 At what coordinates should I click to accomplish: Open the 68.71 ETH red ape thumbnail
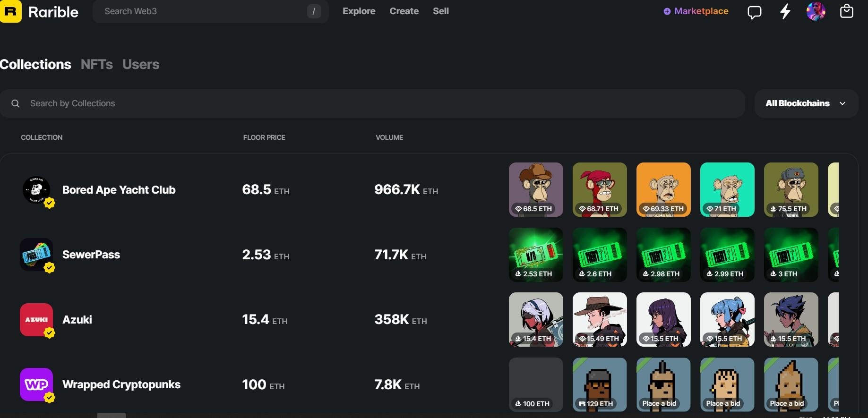(600, 190)
